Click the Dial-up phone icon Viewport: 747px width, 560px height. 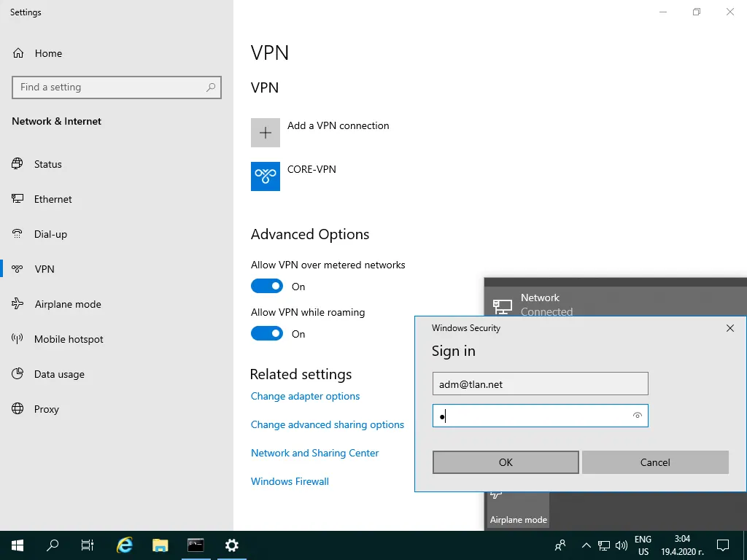18,234
